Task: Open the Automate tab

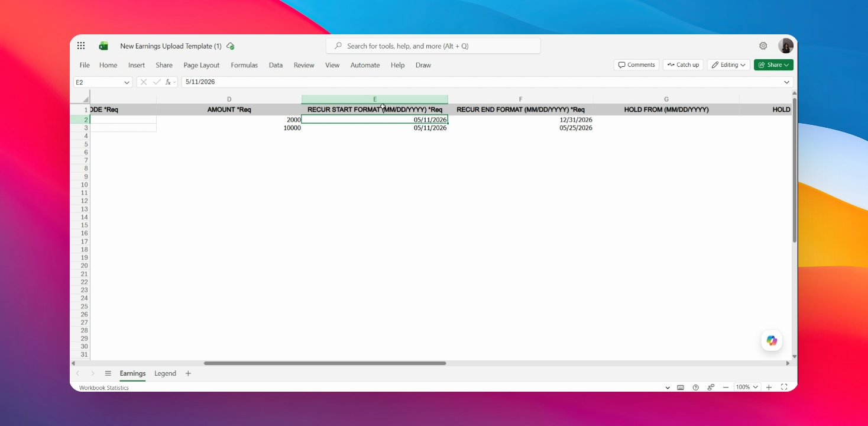Action: [x=365, y=65]
